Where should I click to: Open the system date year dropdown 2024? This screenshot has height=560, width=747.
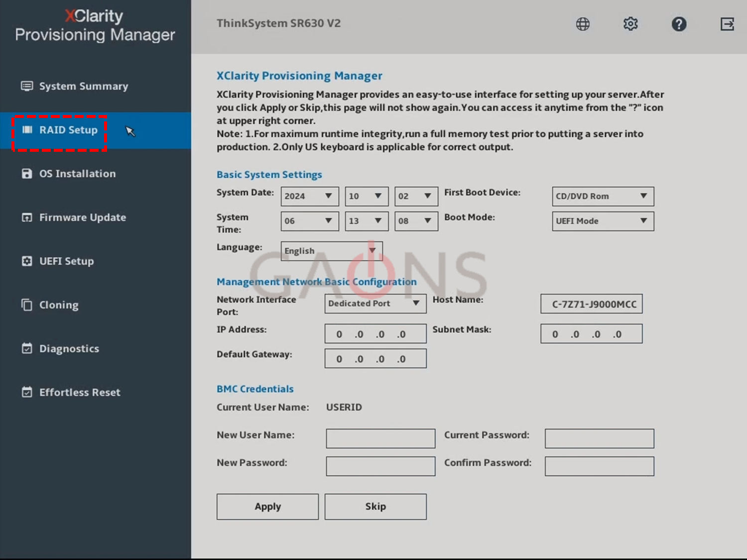point(310,196)
